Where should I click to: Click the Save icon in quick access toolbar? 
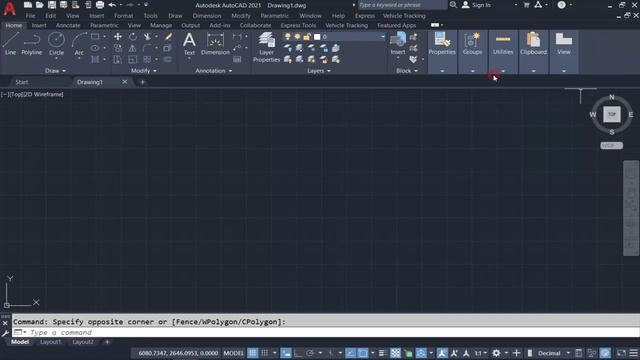pyautogui.click(x=51, y=5)
